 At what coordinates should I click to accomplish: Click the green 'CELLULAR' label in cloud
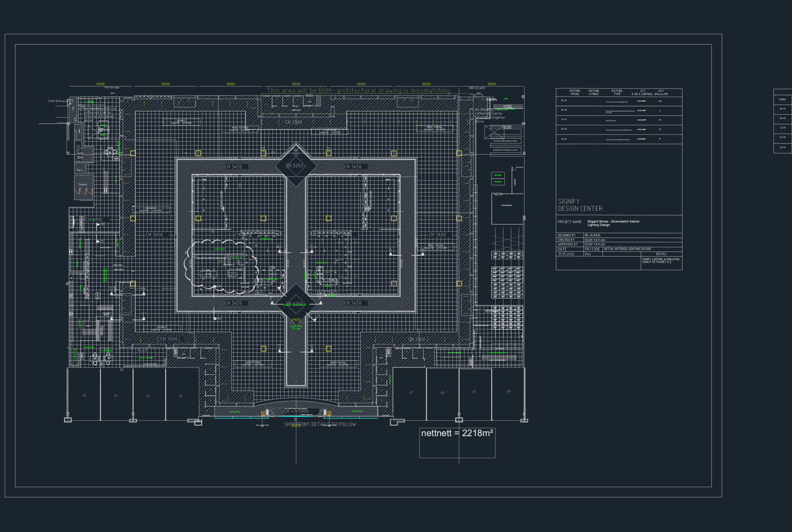tap(220, 249)
